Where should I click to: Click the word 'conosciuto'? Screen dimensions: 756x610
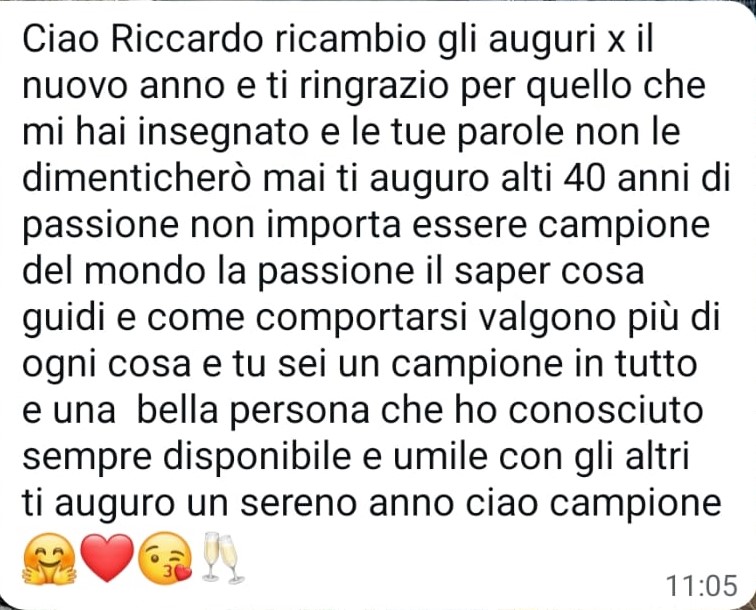point(606,410)
